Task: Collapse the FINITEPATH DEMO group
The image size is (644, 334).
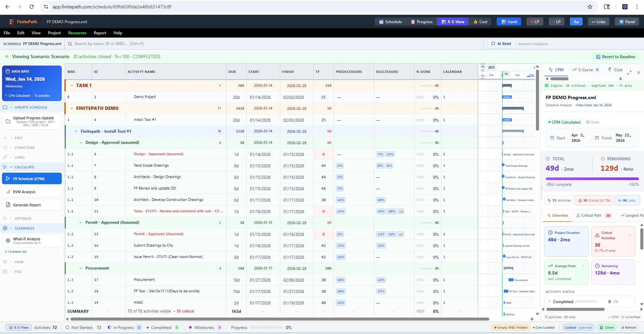Action: pos(71,109)
